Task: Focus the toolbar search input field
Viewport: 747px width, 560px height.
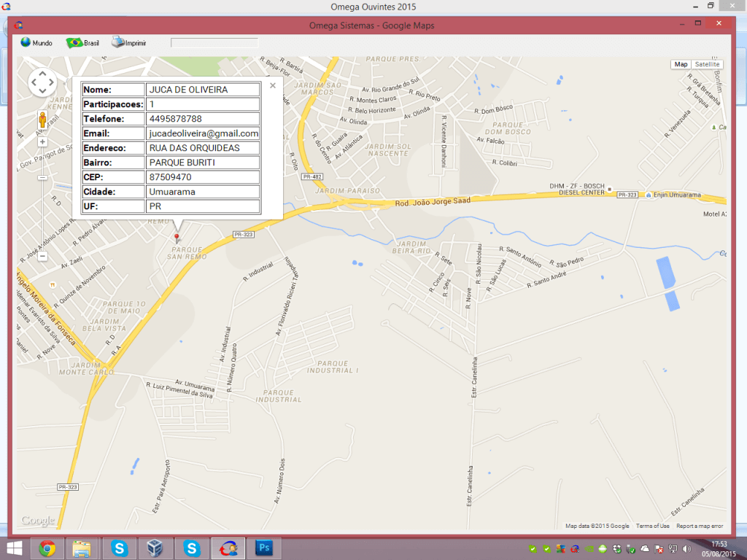Action: [214, 43]
